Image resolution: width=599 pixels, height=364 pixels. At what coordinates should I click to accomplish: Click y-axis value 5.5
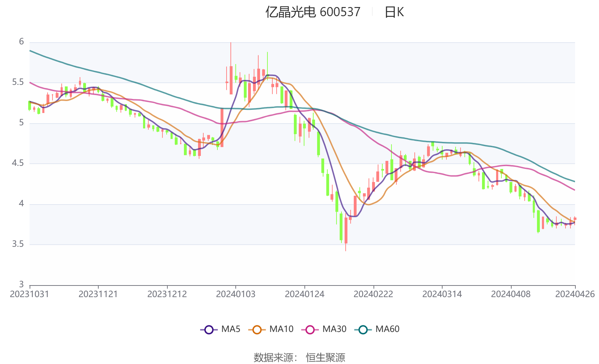[x=18, y=82]
